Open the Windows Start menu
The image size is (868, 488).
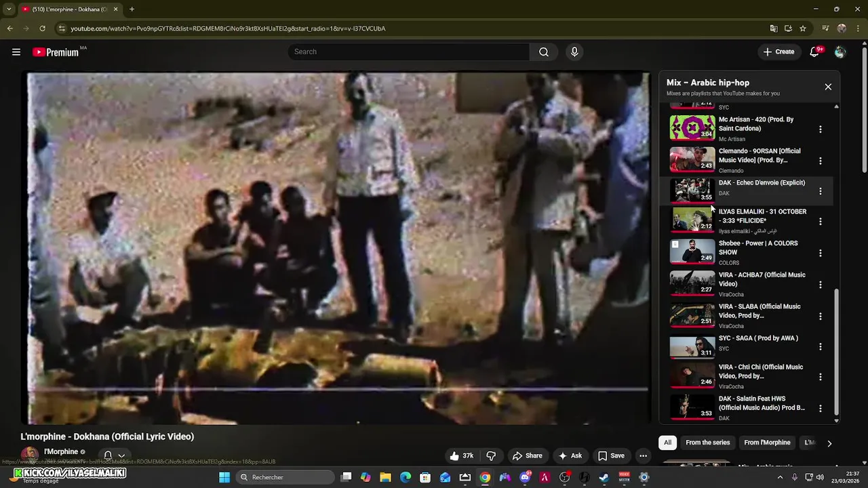tap(224, 477)
